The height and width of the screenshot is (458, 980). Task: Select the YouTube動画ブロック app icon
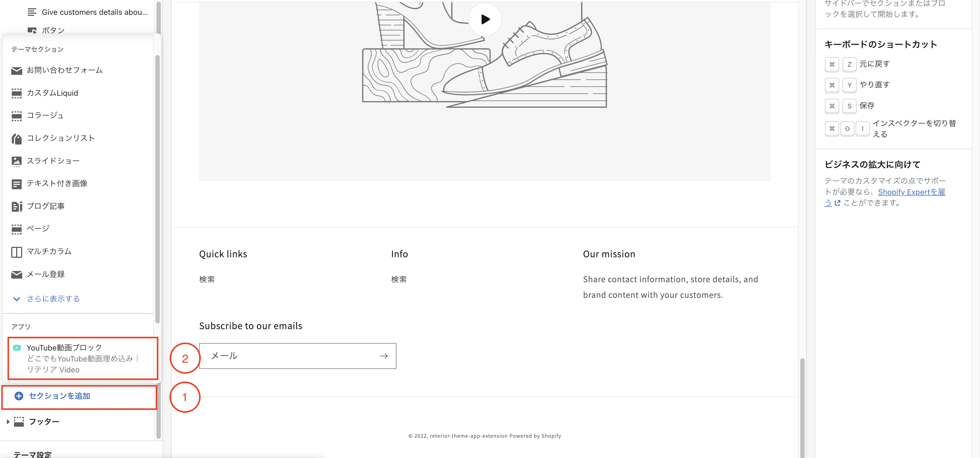point(17,347)
